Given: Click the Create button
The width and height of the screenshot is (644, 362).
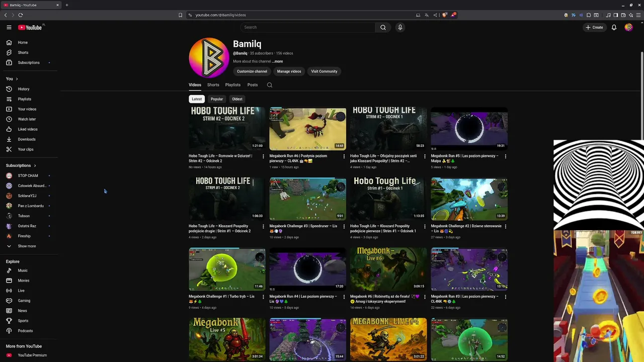Looking at the screenshot, I should coord(594,27).
